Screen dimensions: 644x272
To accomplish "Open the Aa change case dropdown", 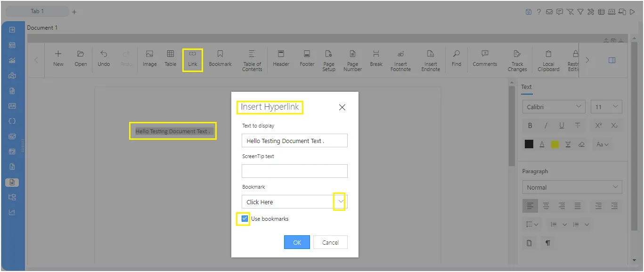I will click(x=602, y=144).
